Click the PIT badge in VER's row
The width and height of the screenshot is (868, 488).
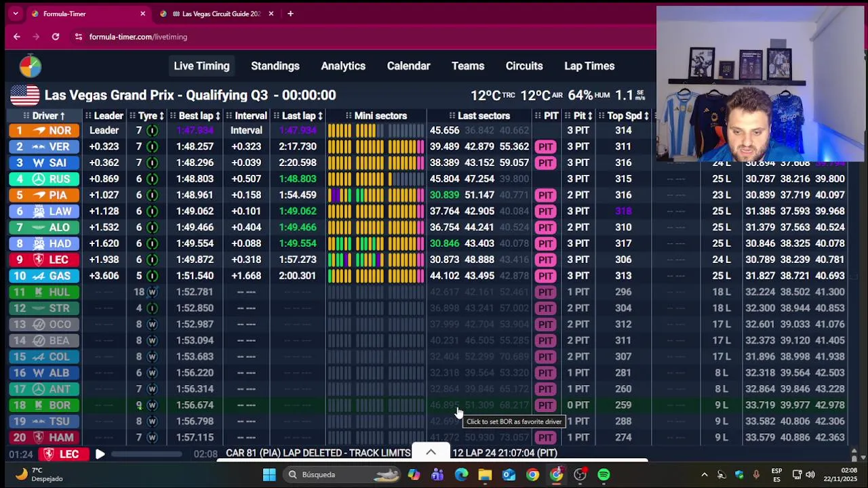click(x=545, y=146)
